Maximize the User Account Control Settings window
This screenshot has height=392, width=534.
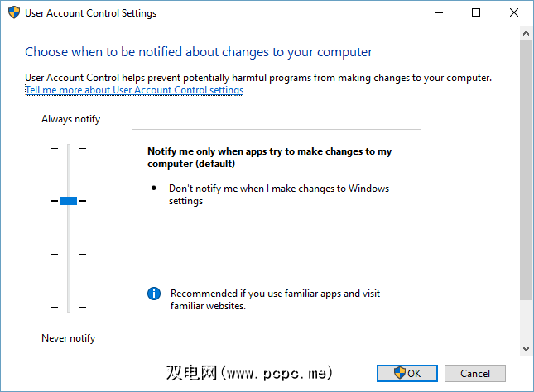(x=475, y=13)
